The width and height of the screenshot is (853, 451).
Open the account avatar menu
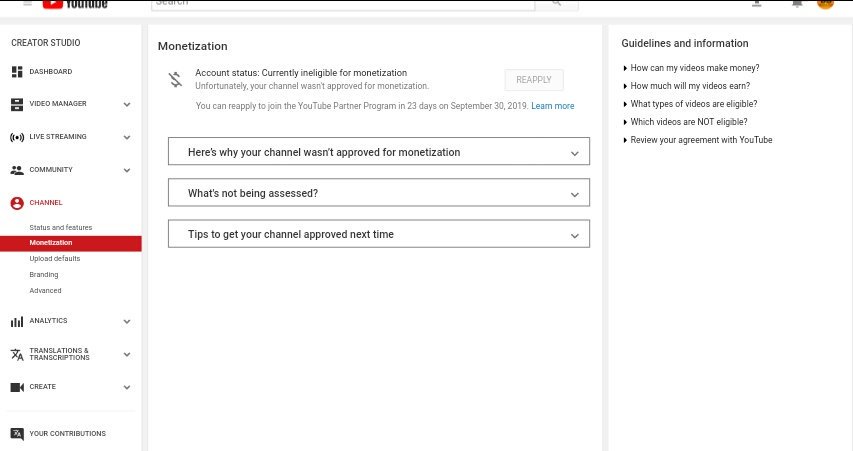pos(825,3)
